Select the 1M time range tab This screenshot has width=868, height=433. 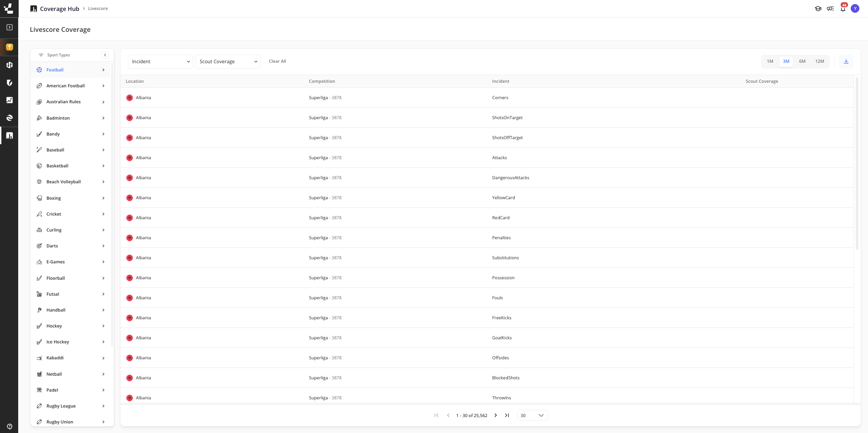coord(770,61)
